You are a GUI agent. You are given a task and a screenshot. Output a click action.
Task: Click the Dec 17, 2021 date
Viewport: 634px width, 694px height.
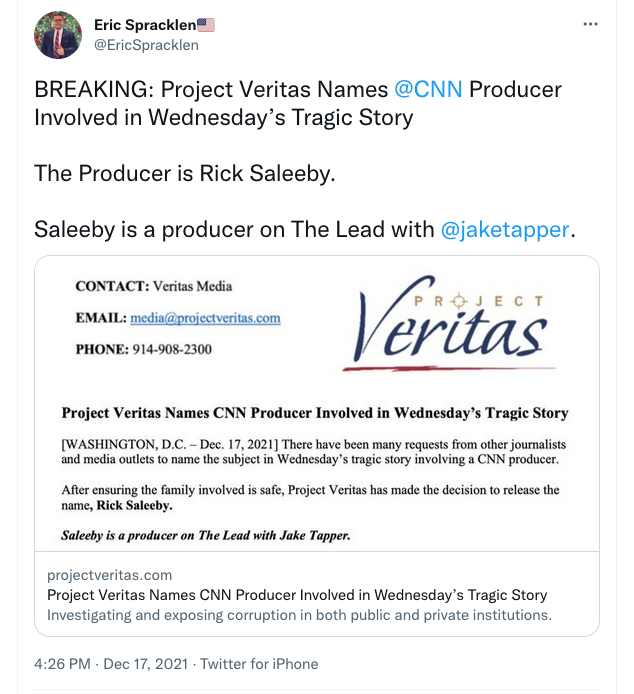coord(147,663)
